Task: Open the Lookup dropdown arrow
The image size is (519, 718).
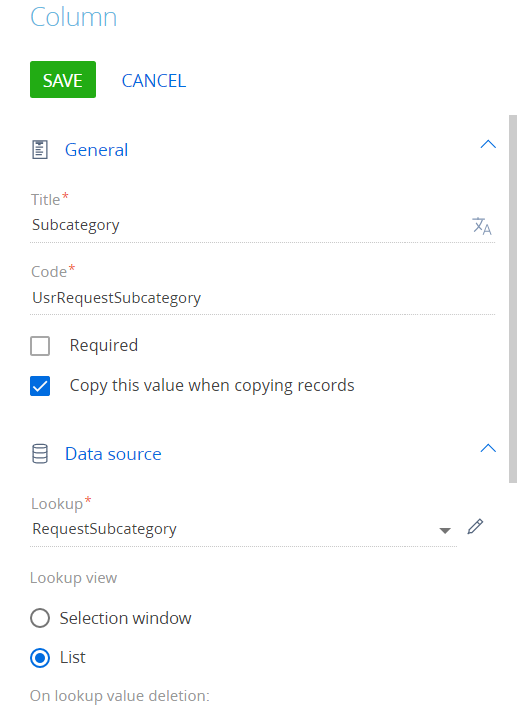Action: tap(445, 531)
